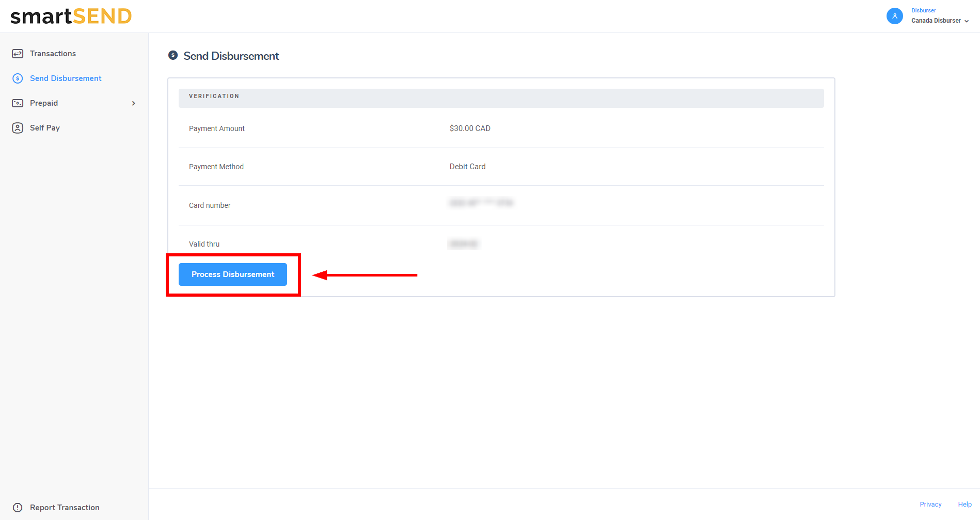Viewport: 980px width, 520px height.
Task: Select the Self Pay menu label
Action: coord(45,128)
